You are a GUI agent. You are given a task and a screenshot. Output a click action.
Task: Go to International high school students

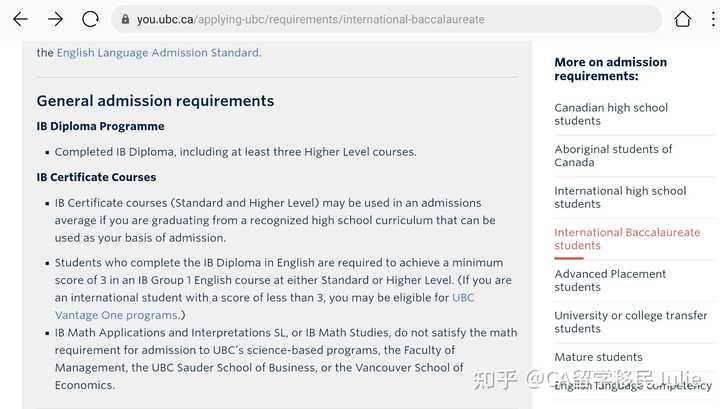(x=620, y=197)
